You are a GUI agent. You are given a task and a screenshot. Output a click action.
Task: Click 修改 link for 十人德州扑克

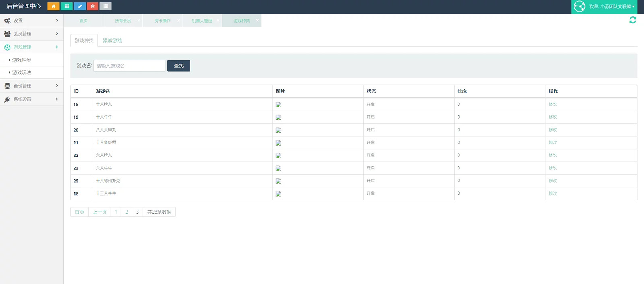coord(553,181)
